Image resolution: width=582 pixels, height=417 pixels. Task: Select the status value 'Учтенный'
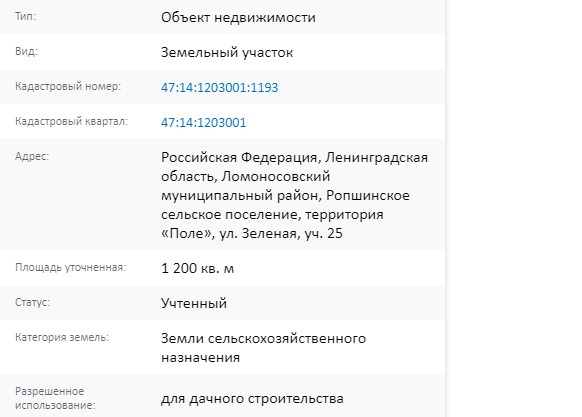coord(194,303)
